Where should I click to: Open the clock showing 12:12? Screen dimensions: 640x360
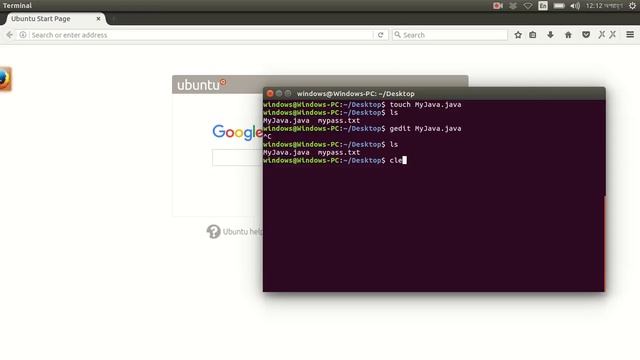[604, 6]
